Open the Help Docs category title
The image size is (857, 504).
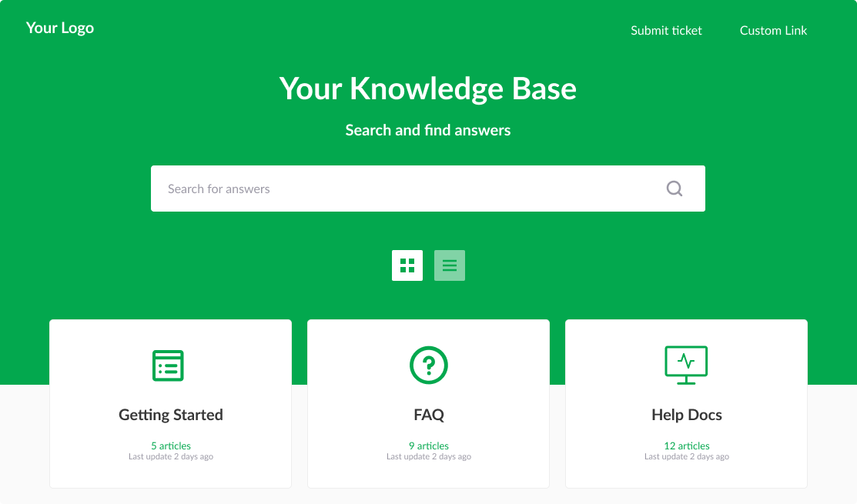pos(686,415)
